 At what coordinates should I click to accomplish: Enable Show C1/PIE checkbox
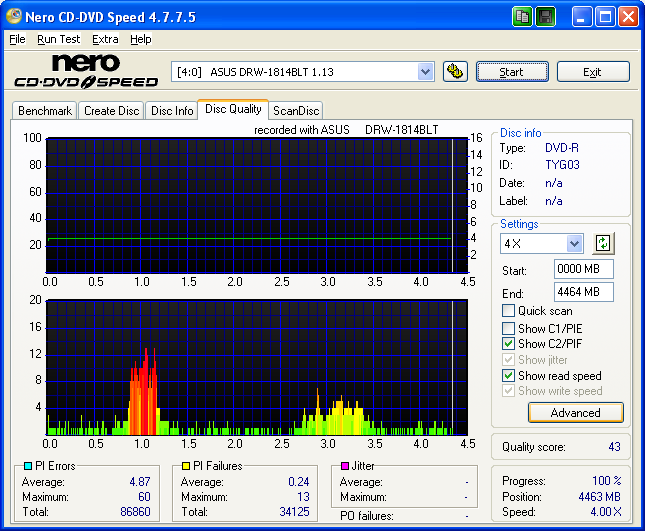click(508, 328)
